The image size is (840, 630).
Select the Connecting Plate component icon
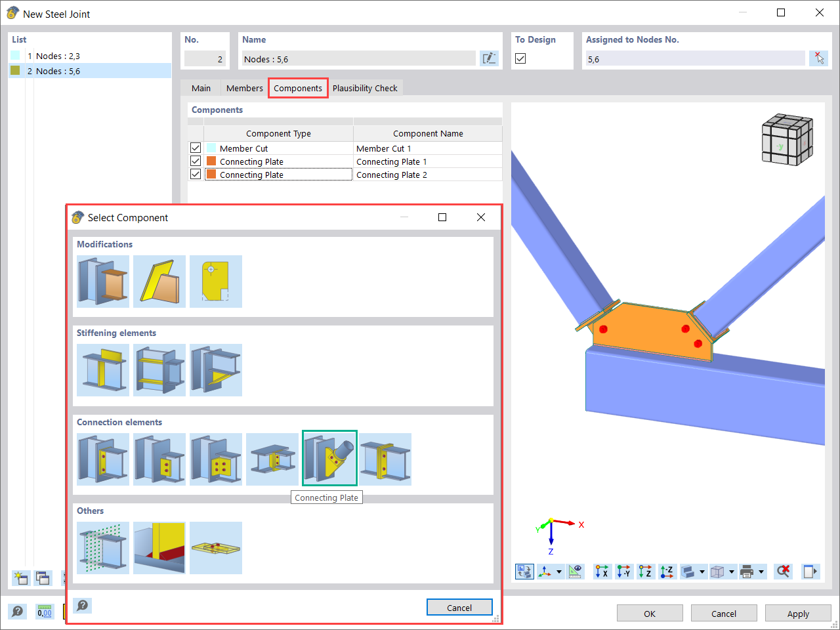329,459
